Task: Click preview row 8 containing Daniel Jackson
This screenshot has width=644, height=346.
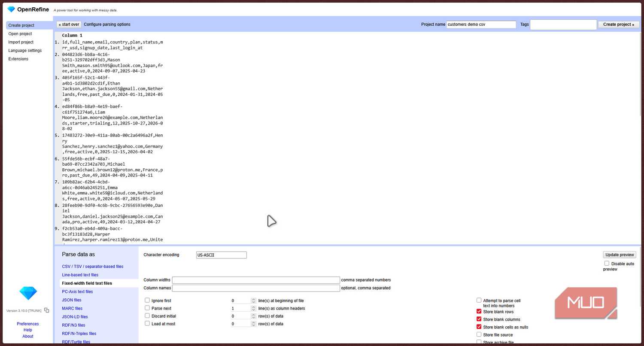Action: click(112, 214)
